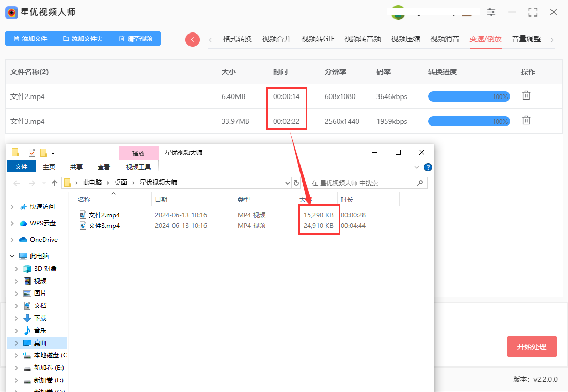The image size is (568, 392).
Task: Sort Explorer files by 类型 column
Action: point(244,200)
